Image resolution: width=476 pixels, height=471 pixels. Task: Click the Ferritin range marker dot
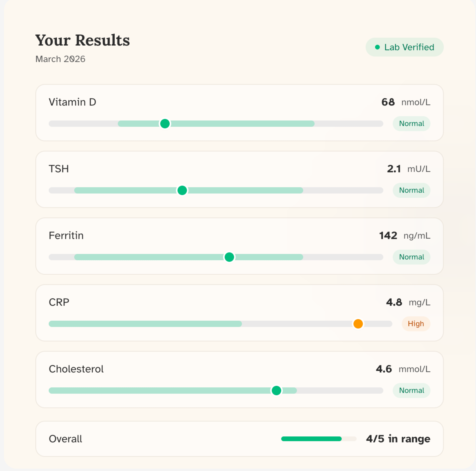tap(229, 257)
